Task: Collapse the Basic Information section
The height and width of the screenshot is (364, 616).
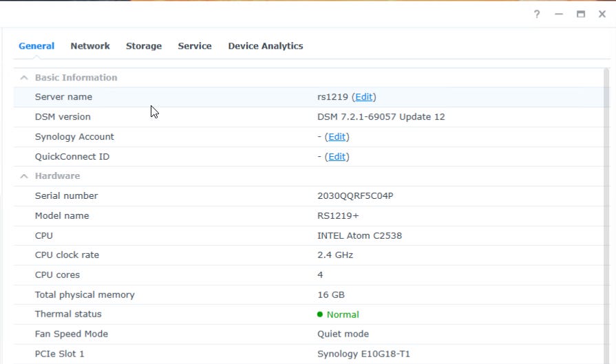Action: (x=24, y=78)
